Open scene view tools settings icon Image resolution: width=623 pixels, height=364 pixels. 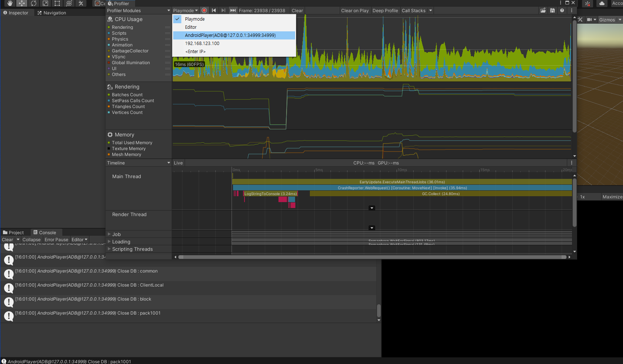click(580, 20)
